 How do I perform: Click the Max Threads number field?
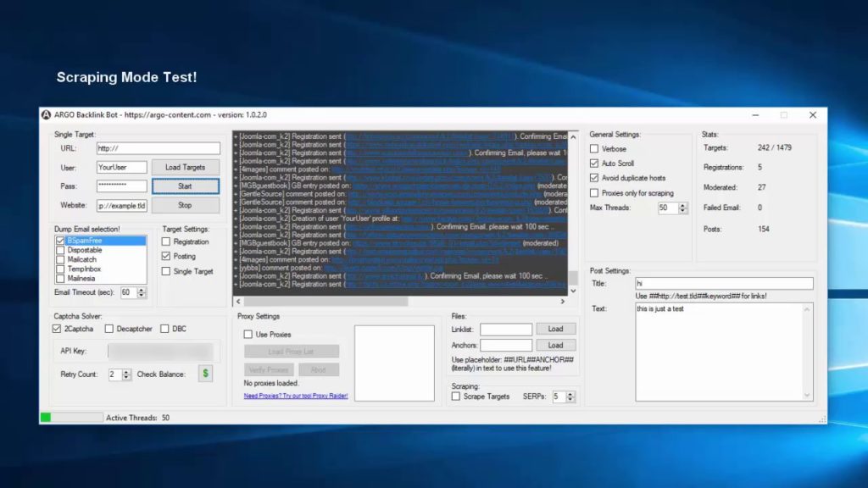click(668, 208)
